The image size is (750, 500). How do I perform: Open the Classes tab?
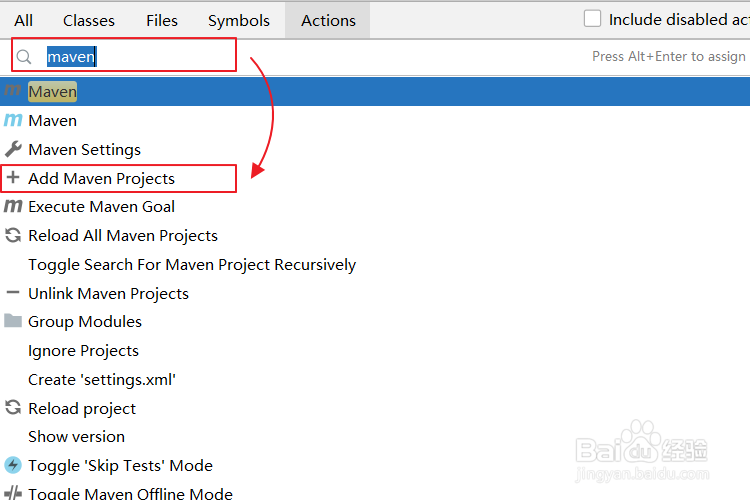click(x=89, y=20)
